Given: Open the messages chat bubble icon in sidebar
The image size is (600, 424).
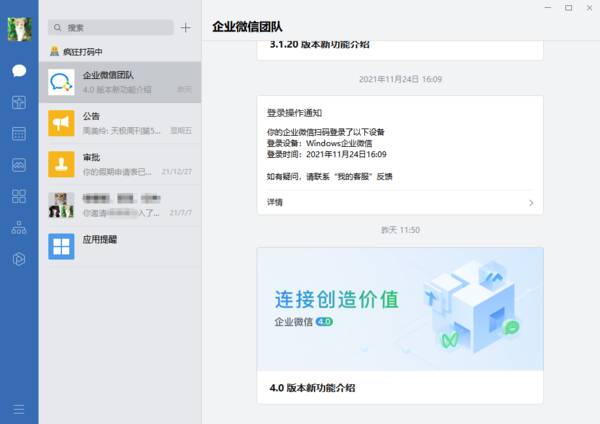Looking at the screenshot, I should [x=19, y=70].
